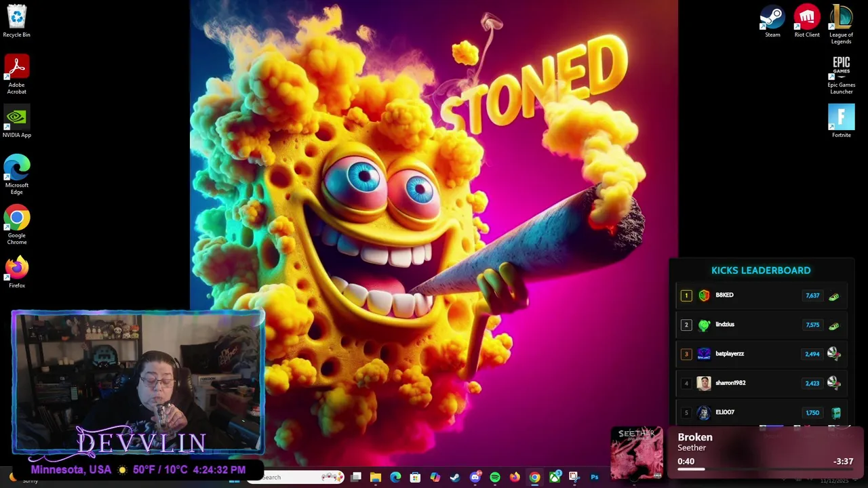
Task: Open Microsoft Store from the taskbar
Action: pyautogui.click(x=415, y=477)
